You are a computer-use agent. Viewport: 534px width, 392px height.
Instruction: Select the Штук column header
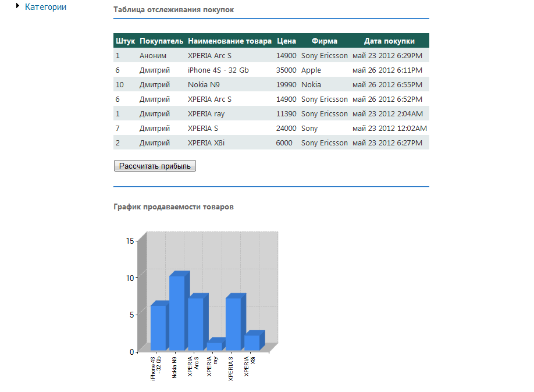tap(125, 41)
